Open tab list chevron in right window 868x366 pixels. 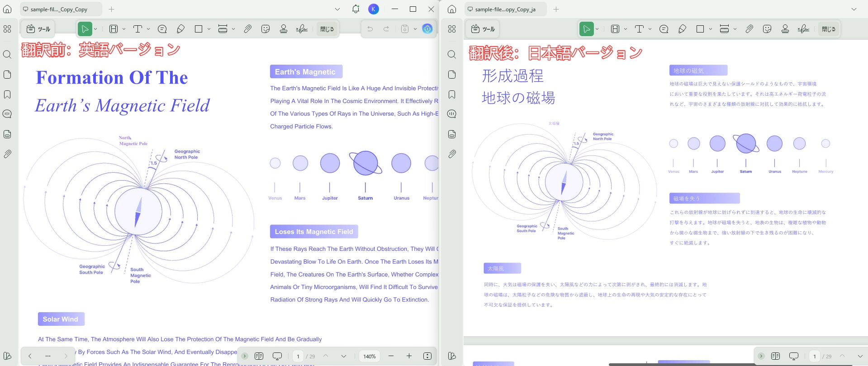[854, 9]
